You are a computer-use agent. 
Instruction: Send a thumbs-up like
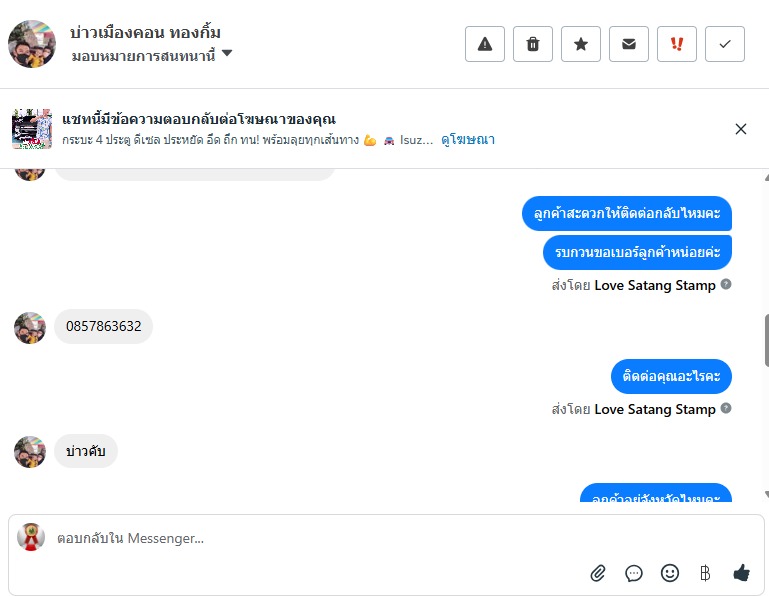[x=741, y=573]
